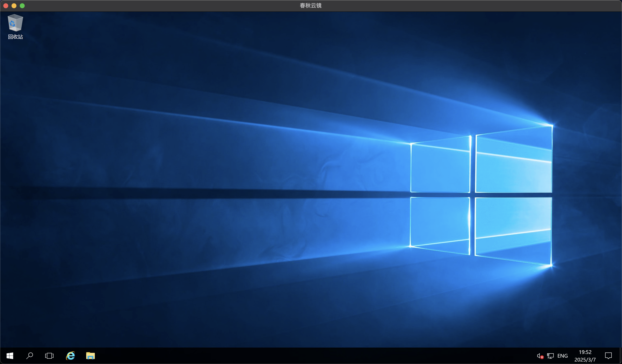
Task: Switch input language via ENG indicator
Action: tap(563, 356)
